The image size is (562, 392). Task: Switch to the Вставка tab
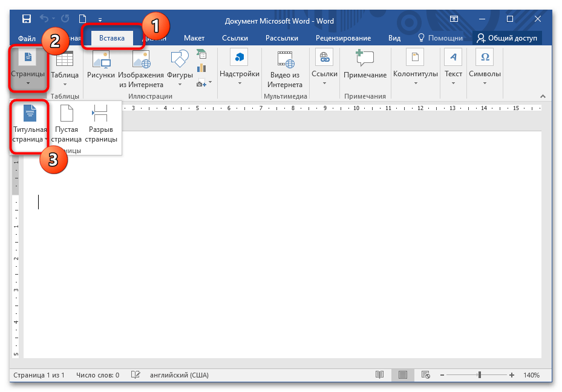point(112,38)
